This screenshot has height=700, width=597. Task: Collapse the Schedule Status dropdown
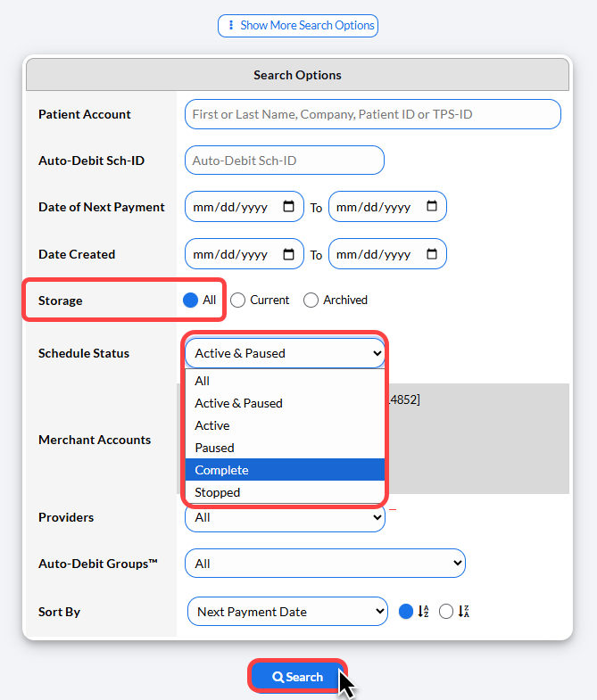tap(285, 353)
